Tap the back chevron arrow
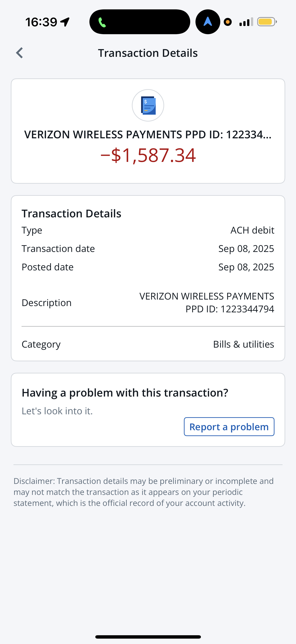The width and height of the screenshot is (296, 644). [x=20, y=53]
